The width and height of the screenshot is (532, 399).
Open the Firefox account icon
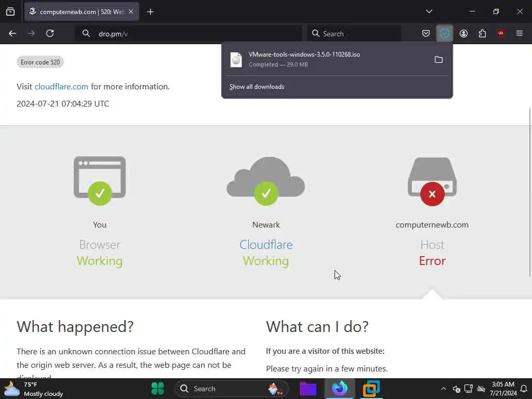pyautogui.click(x=463, y=33)
